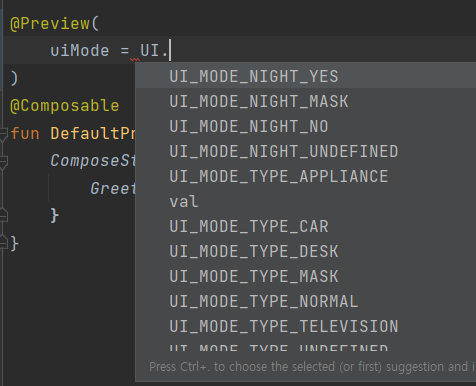Pick UI_MODE_TYPE_TELEVISION suggestion
The image size is (476, 386).
tap(306, 326)
